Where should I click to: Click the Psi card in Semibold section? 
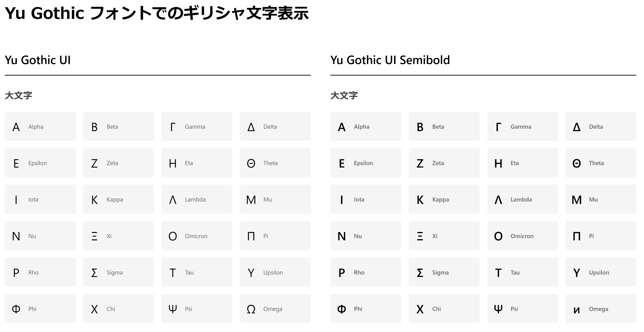coord(522,309)
